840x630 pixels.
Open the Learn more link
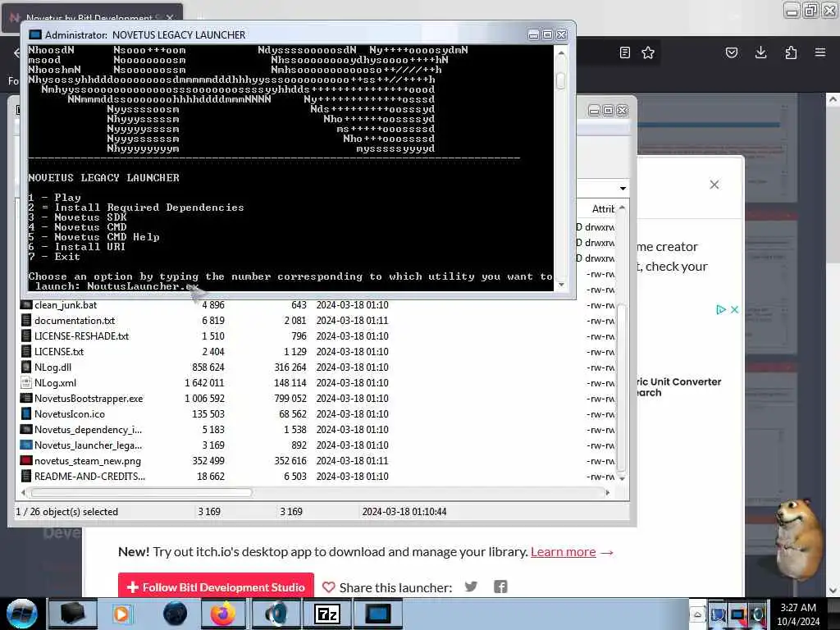click(x=563, y=552)
